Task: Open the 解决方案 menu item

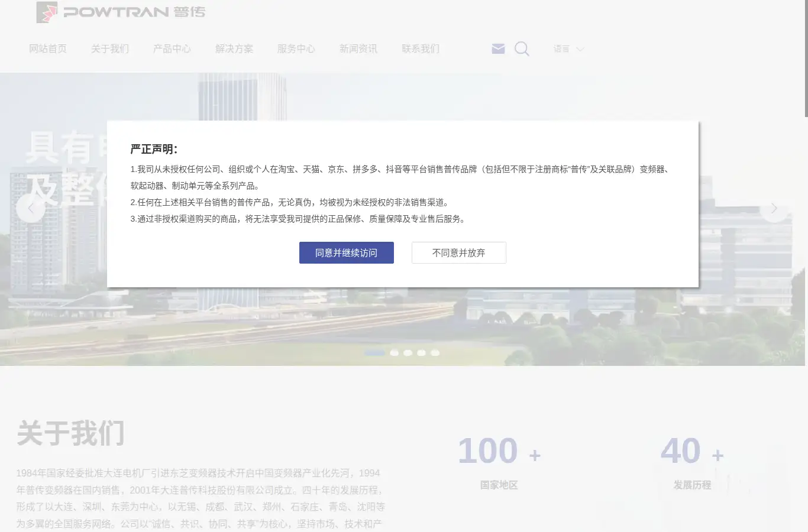Action: [234, 49]
